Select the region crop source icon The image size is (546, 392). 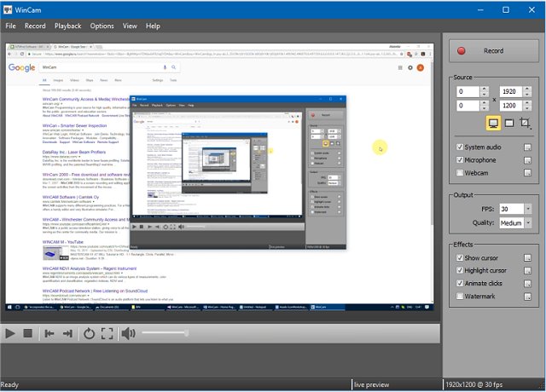526,124
